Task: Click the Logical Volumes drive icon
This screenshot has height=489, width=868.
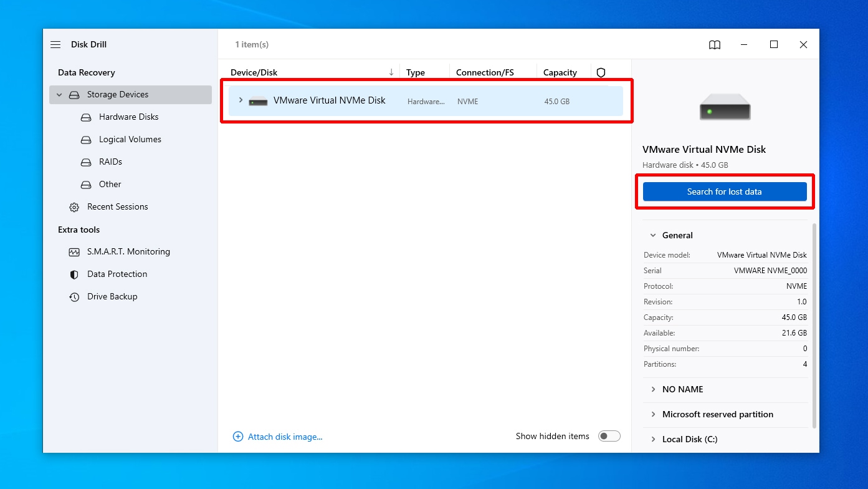Action: click(87, 140)
